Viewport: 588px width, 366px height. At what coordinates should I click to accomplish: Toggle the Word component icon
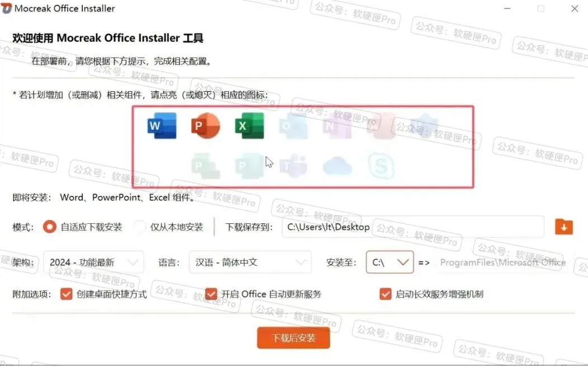pos(162,125)
